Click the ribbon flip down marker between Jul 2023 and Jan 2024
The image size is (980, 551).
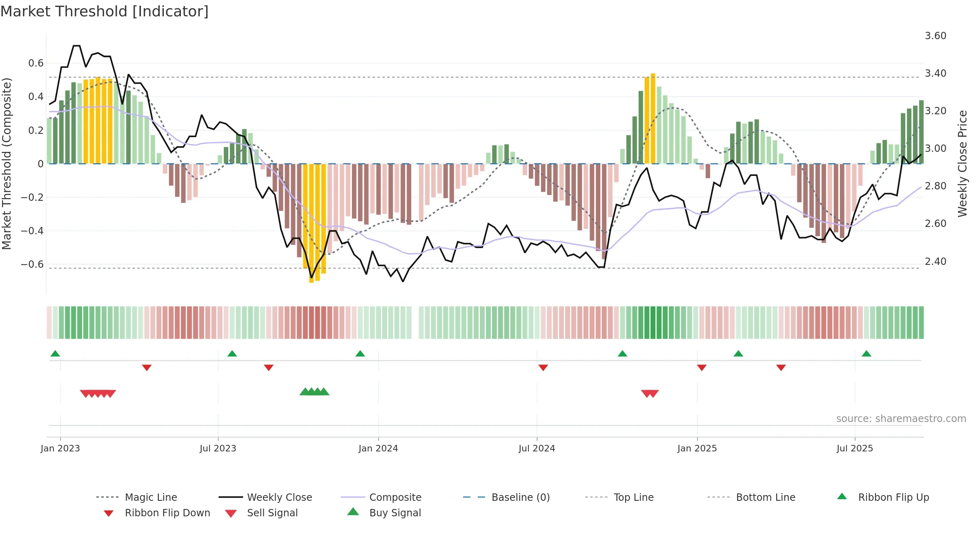(x=269, y=368)
